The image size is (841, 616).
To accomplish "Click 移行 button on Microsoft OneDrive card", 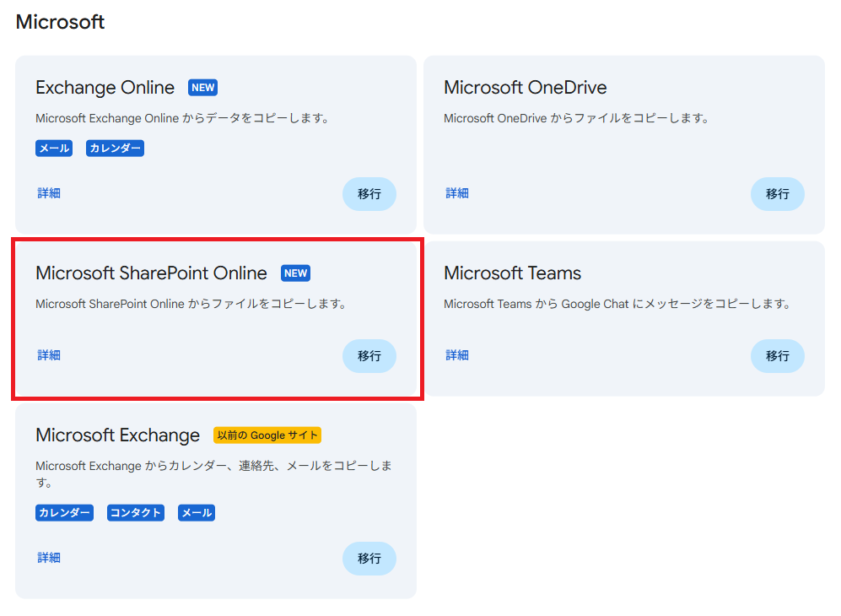I will [x=777, y=194].
